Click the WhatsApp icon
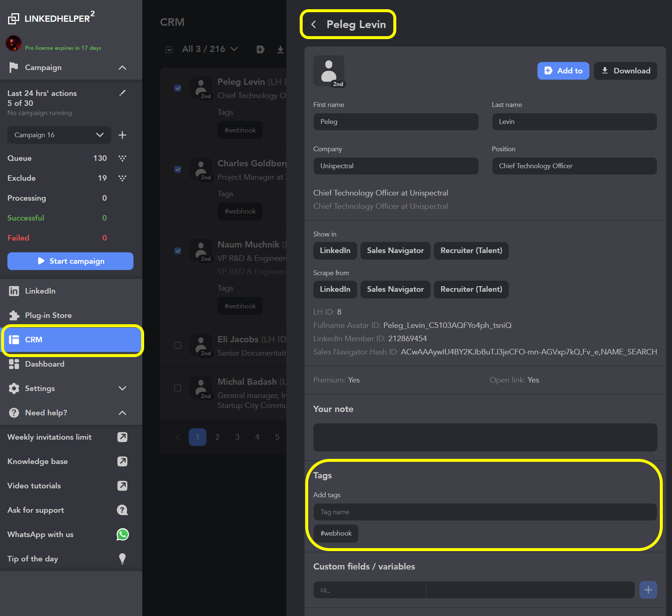672x616 pixels. point(122,534)
